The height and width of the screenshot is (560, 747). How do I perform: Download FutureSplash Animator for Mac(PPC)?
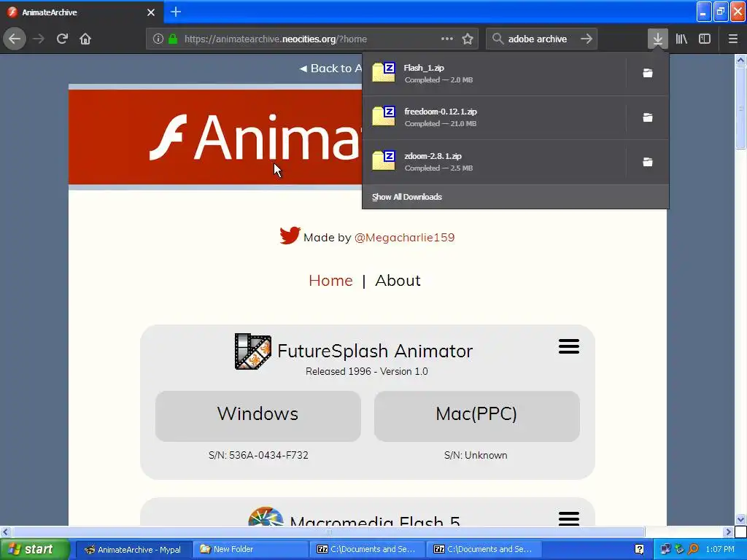(x=476, y=416)
